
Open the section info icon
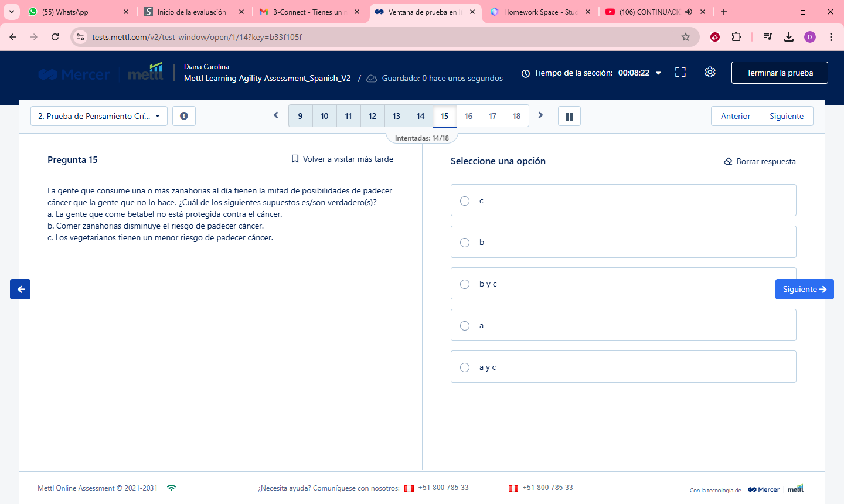click(x=184, y=116)
